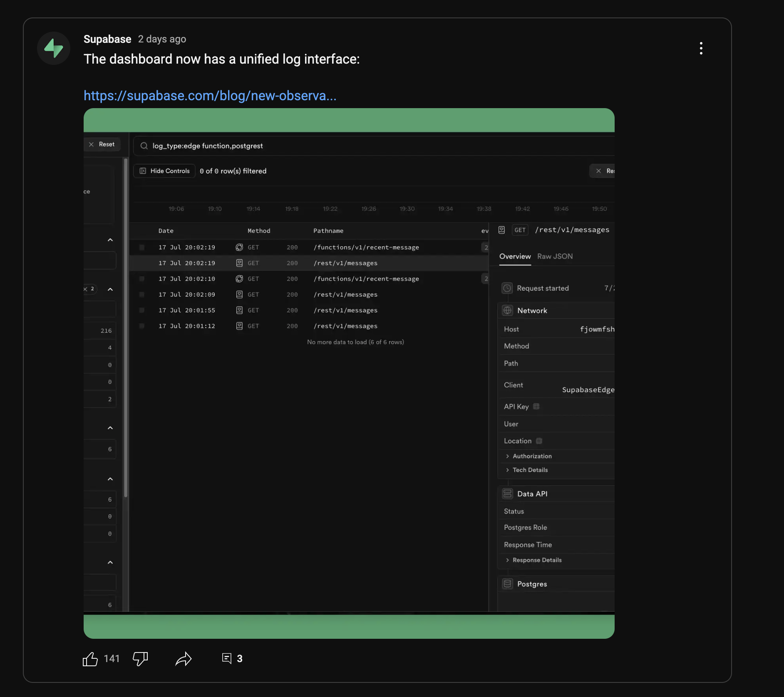
Task: Click the 'Postgres Role' field label
Action: [x=526, y=527]
